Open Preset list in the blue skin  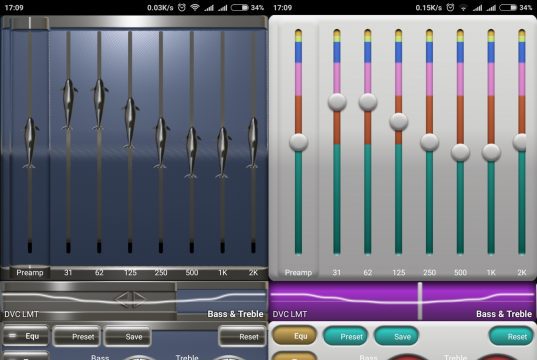77,336
